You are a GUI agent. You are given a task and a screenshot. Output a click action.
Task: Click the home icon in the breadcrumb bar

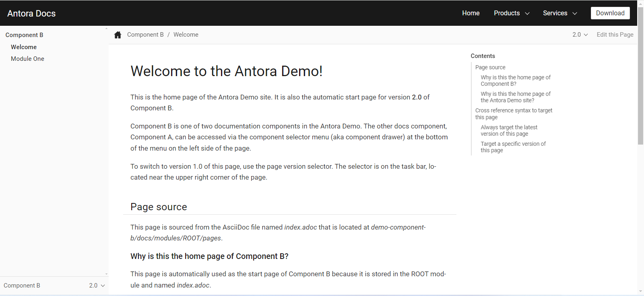(x=118, y=35)
